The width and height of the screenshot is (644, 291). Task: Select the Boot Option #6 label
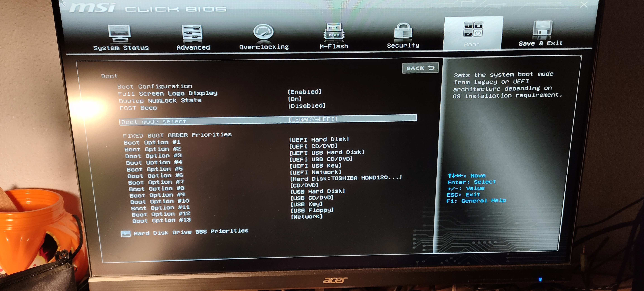tap(155, 176)
